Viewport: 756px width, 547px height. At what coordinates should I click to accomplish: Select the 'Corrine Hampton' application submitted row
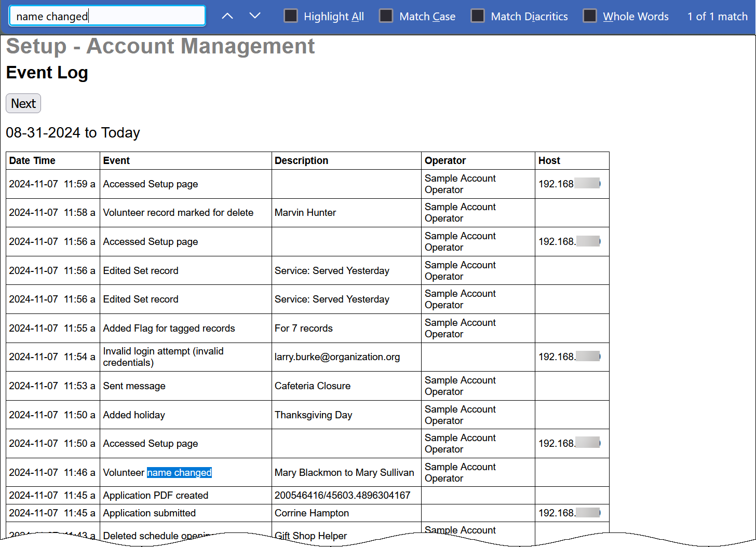tap(311, 513)
